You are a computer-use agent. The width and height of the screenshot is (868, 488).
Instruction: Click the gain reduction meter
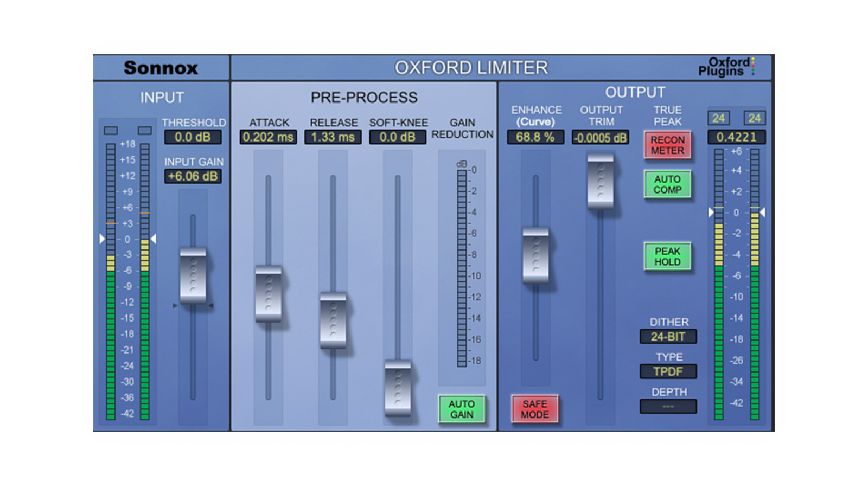tap(462, 268)
